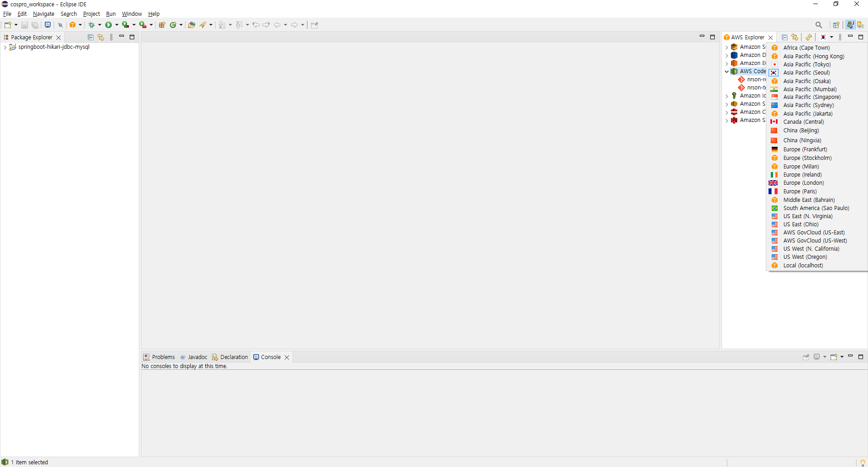Viewport: 868px width, 467px height.
Task: Click the Search flashlight toolbar icon
Action: [203, 25]
